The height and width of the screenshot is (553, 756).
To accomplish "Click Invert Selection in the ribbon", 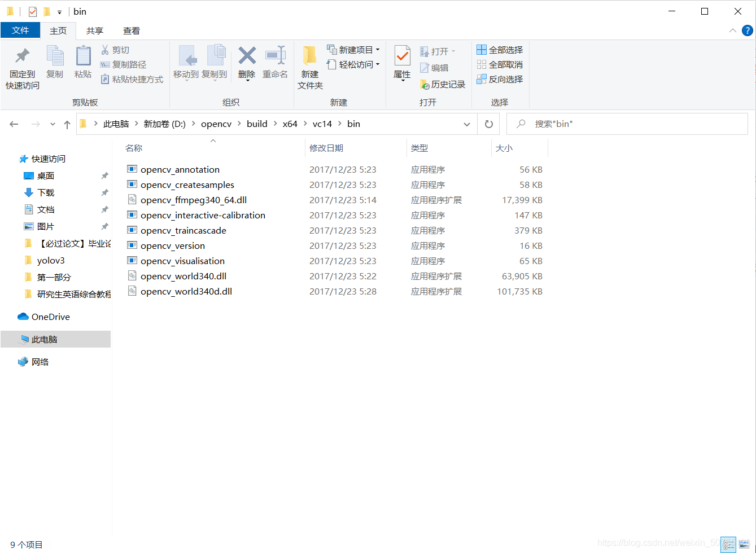I will (500, 80).
